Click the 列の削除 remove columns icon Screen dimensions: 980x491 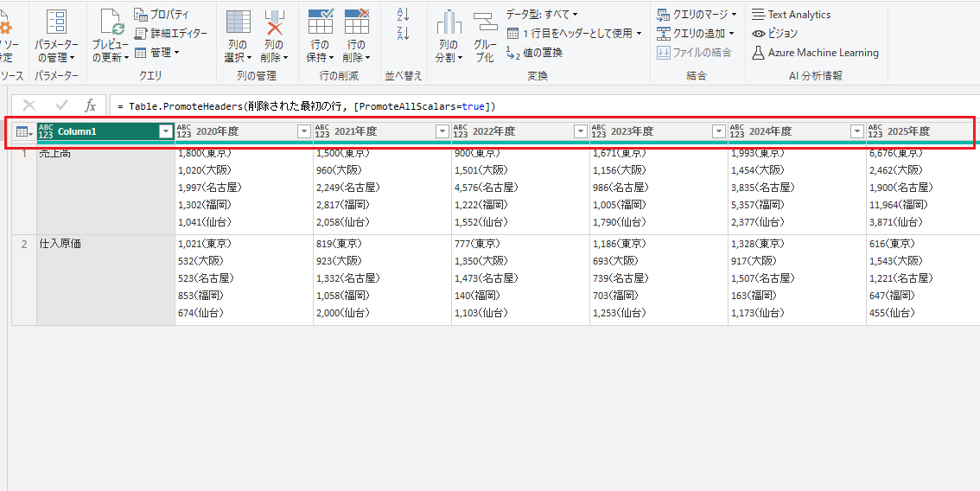click(274, 24)
